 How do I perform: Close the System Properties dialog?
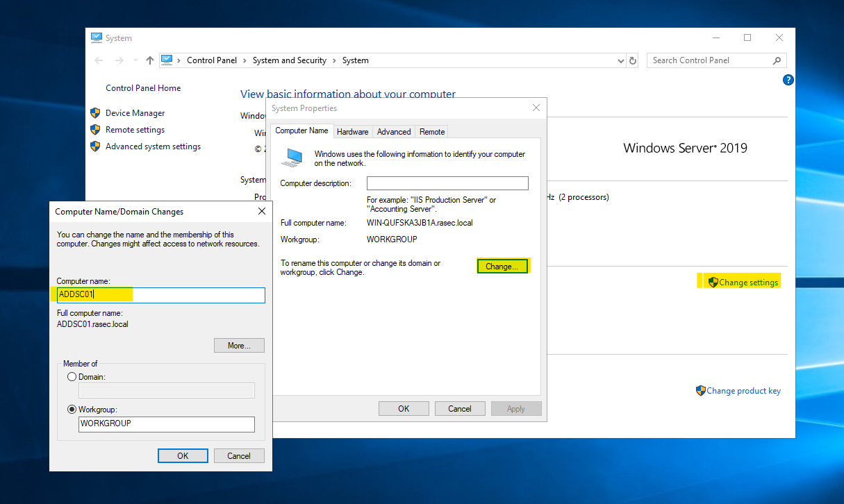point(536,108)
